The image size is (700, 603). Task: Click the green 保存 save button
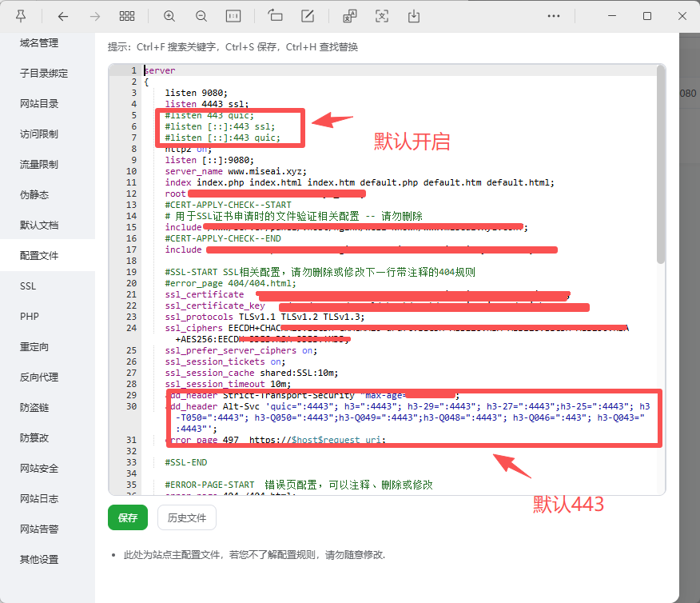(x=127, y=517)
